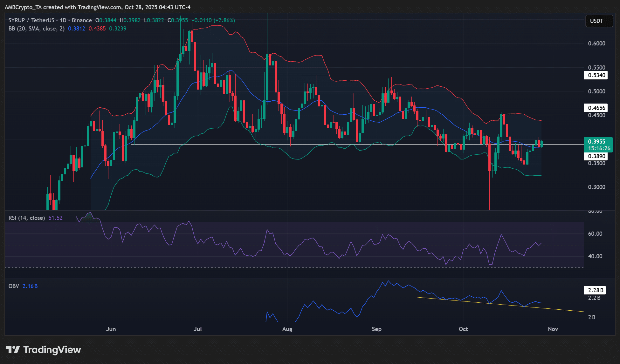The image size is (620, 364).
Task: Click the TradingView logo icon
Action: coord(13,350)
